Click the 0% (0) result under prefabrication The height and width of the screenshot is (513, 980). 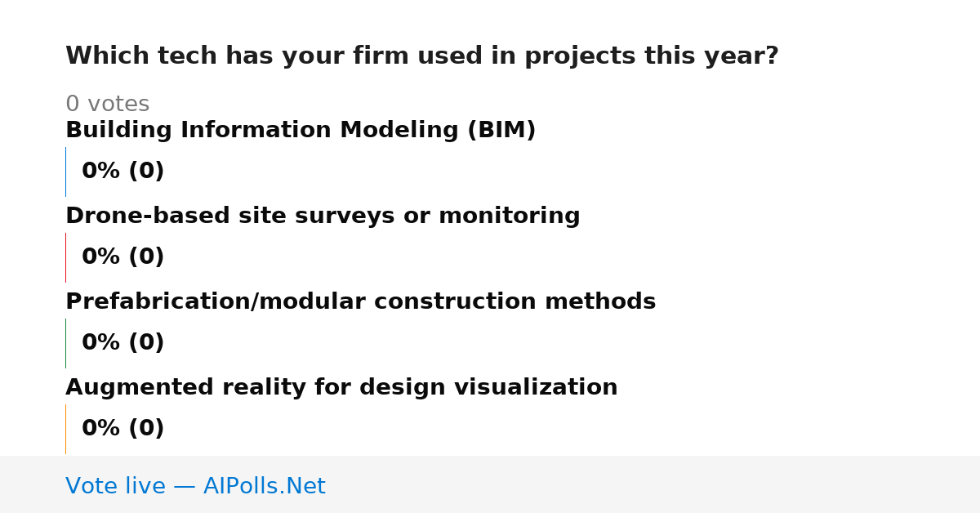[122, 343]
